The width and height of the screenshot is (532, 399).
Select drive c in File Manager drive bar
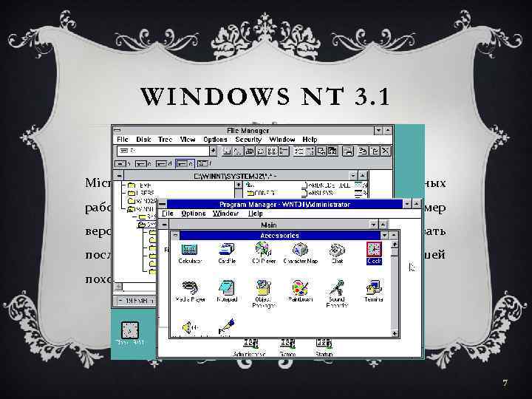[143, 164]
